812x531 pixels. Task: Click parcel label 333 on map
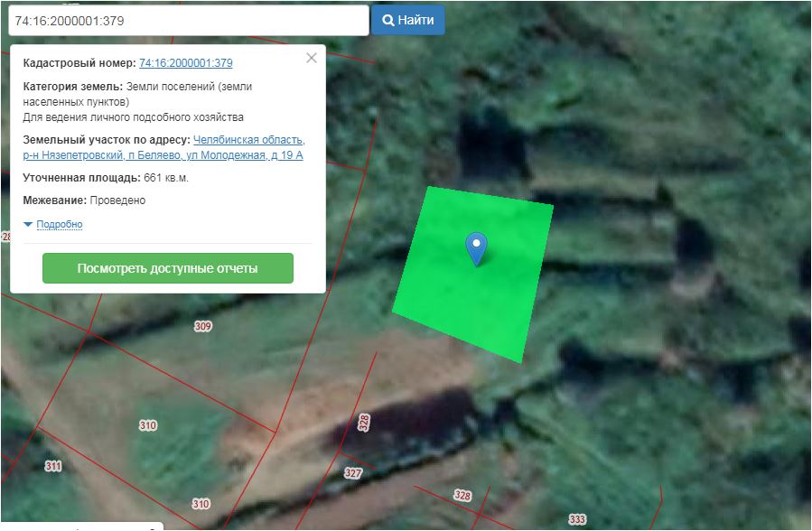577,519
